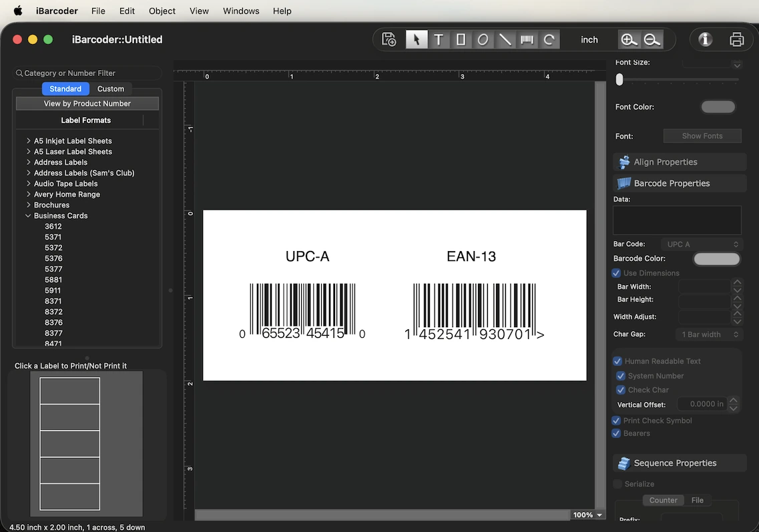
Task: Zoom out with magnifier minus
Action: pos(652,39)
